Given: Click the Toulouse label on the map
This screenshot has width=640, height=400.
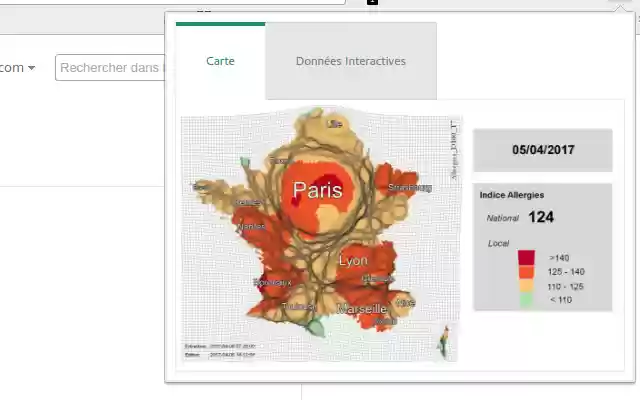Looking at the screenshot, I should [299, 306].
